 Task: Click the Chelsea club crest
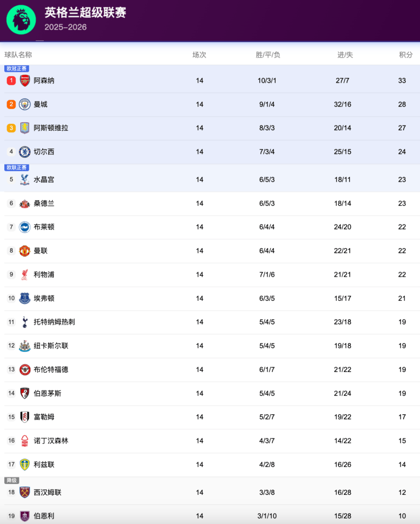pos(25,152)
